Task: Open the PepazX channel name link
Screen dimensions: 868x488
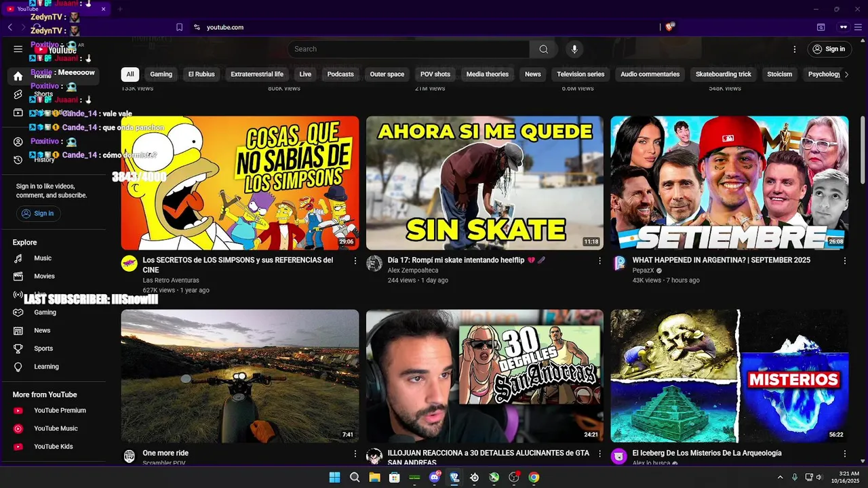Action: coord(642,270)
